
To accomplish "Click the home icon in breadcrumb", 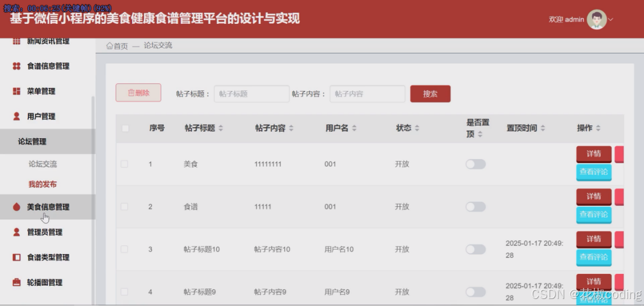I will point(109,45).
